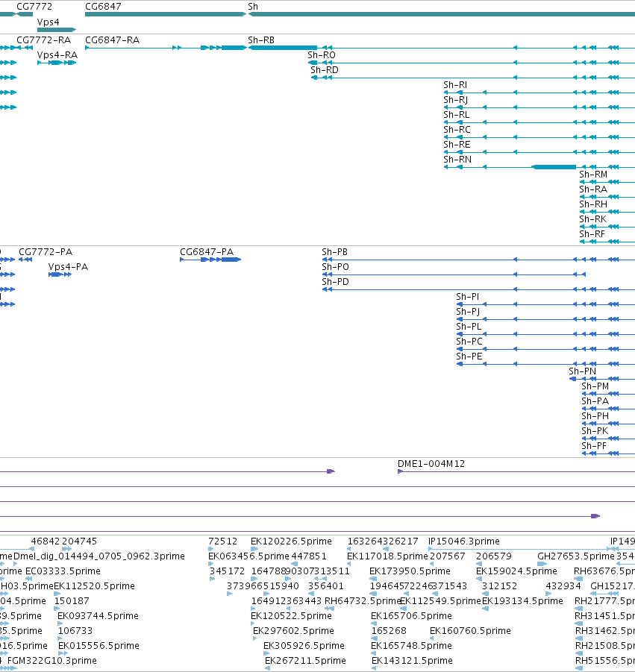Select EST EK165748.5prime

pyautogui.click(x=412, y=646)
